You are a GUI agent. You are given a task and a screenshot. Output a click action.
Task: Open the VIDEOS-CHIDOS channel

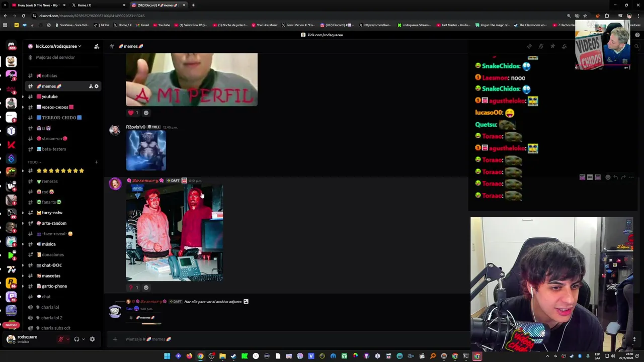pos(55,107)
